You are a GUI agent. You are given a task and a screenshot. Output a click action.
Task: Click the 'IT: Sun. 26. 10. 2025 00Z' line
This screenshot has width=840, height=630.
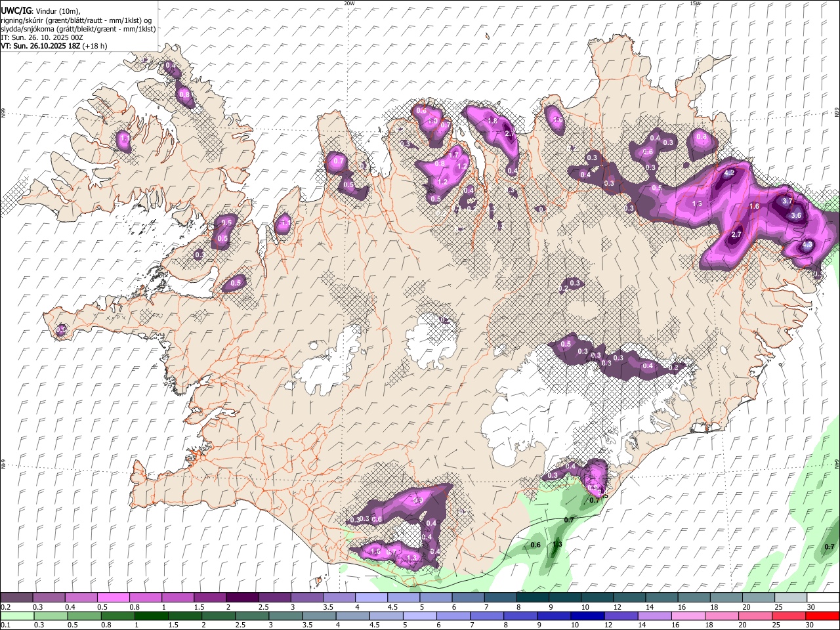click(x=42, y=37)
